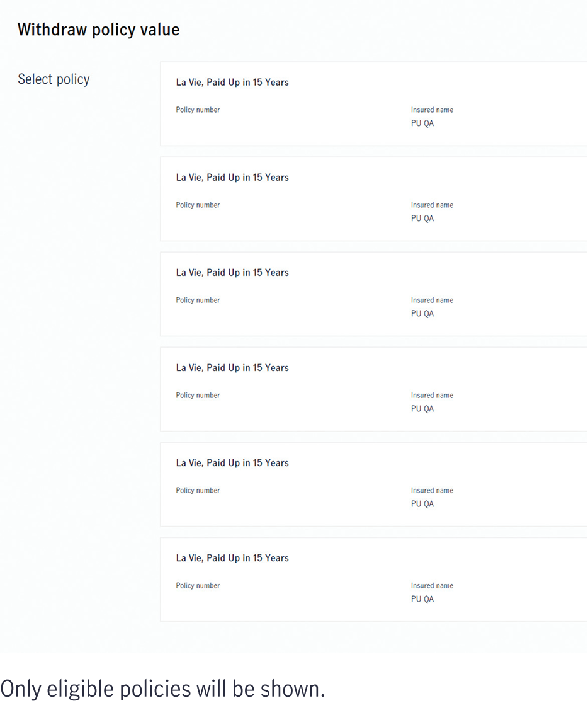Click the bottom card's 'La Vie, Paid Up in 15 Years' title
The height and width of the screenshot is (703, 588).
click(x=232, y=558)
